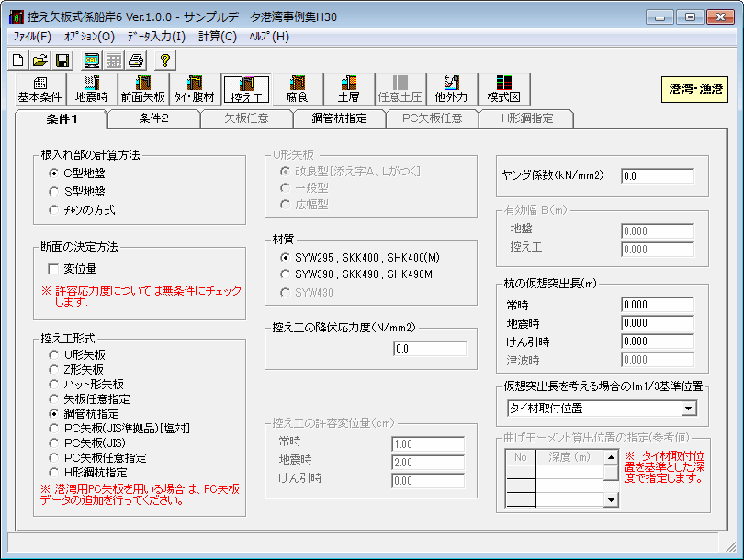This screenshot has width=744, height=560.
Task: Click the 根入れ部の計算方法 group label
Action: [x=90, y=155]
